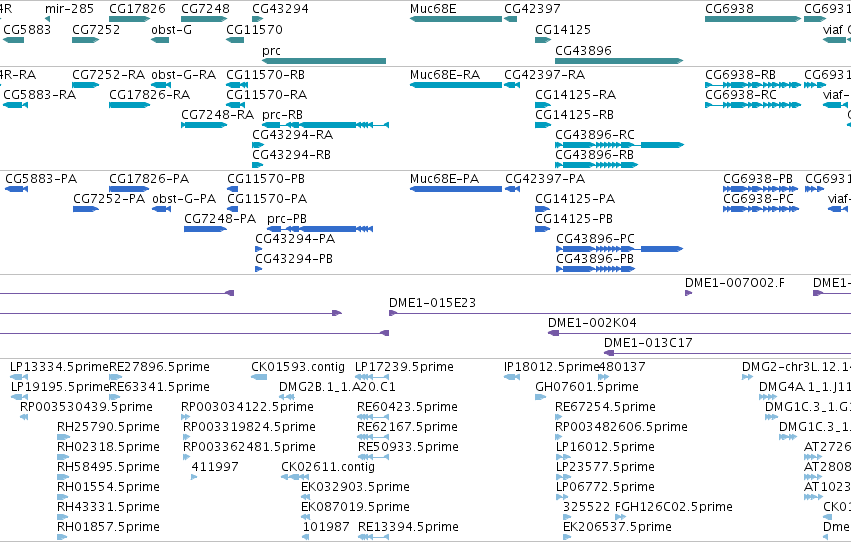Viewport: 851px width, 542px height.
Task: Click the DME1-007O02.F clone label
Action: 735,283
